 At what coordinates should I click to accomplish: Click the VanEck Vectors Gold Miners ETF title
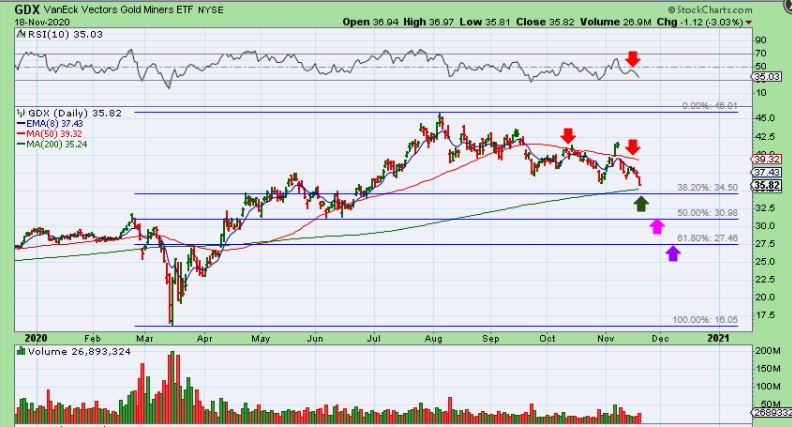coord(119,10)
